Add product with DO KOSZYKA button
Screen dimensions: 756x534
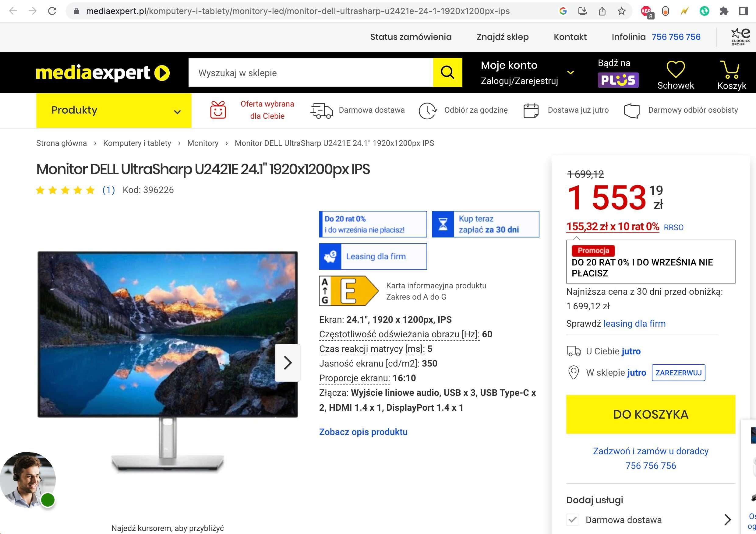(651, 414)
